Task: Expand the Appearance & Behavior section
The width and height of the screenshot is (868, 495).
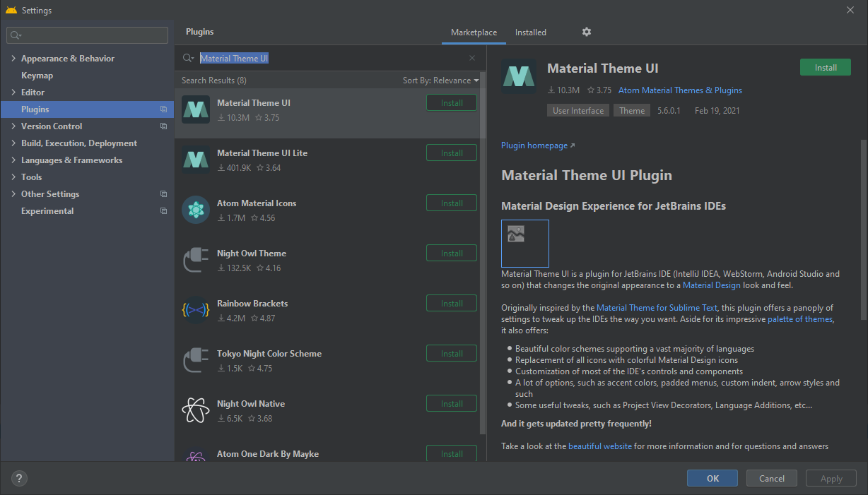Action: (x=13, y=59)
